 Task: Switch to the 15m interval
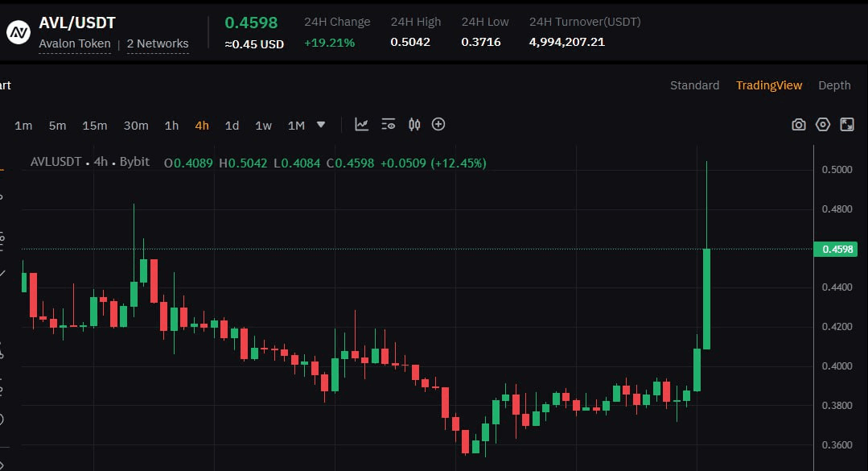coord(95,126)
